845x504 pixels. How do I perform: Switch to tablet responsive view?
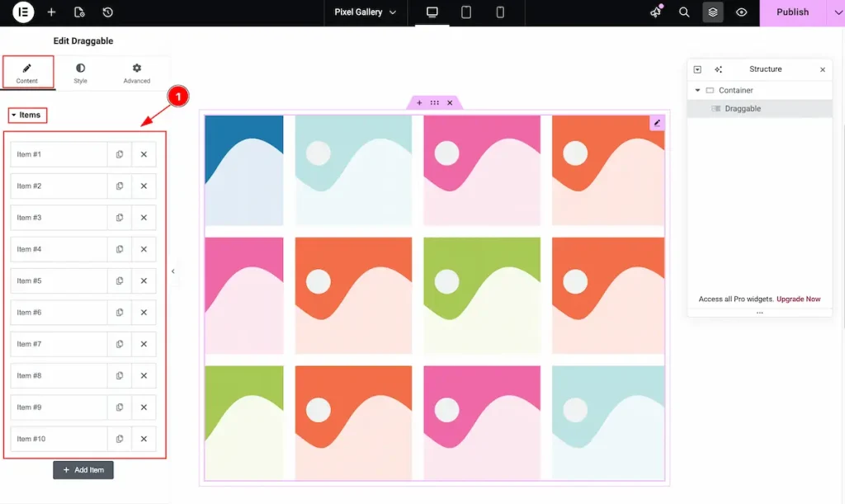coord(466,12)
